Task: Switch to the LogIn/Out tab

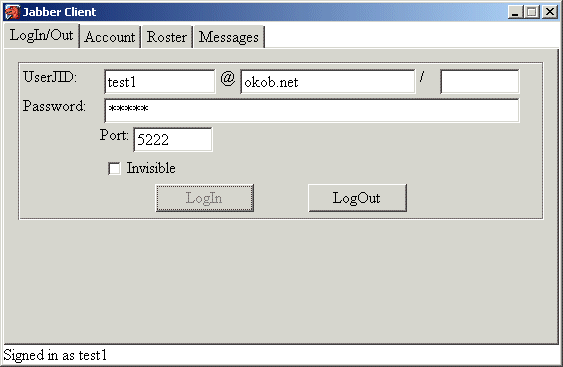Action: [41, 35]
